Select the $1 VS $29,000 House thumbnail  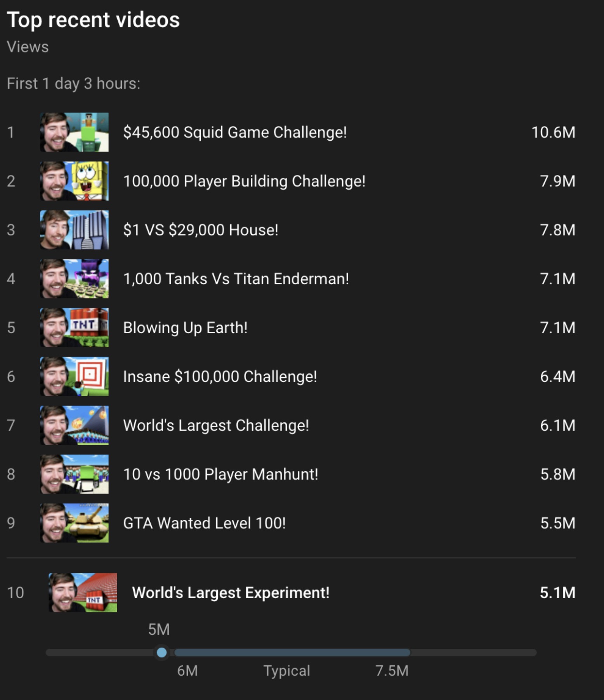[74, 230]
